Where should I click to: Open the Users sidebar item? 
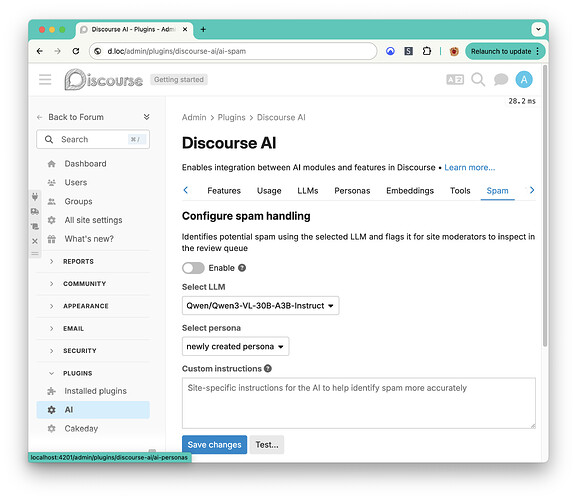pyautogui.click(x=93, y=182)
